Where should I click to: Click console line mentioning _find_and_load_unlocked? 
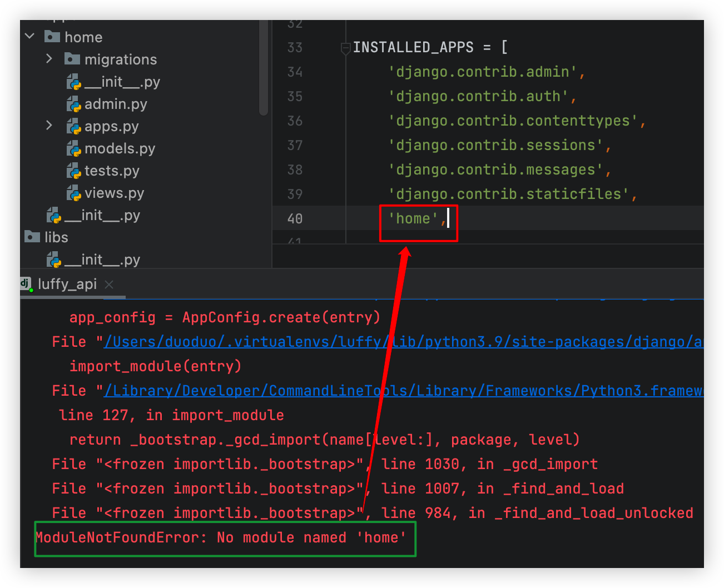[x=373, y=514]
